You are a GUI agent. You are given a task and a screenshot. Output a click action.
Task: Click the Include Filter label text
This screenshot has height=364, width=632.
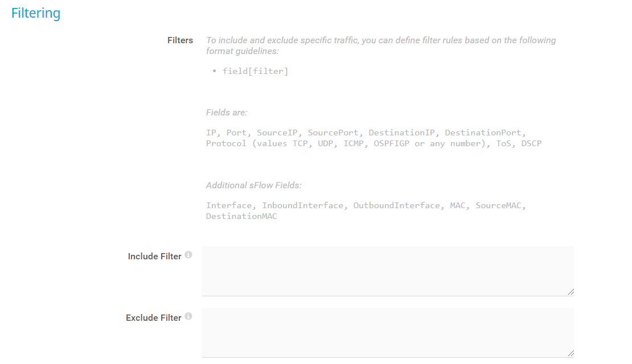[154, 257]
